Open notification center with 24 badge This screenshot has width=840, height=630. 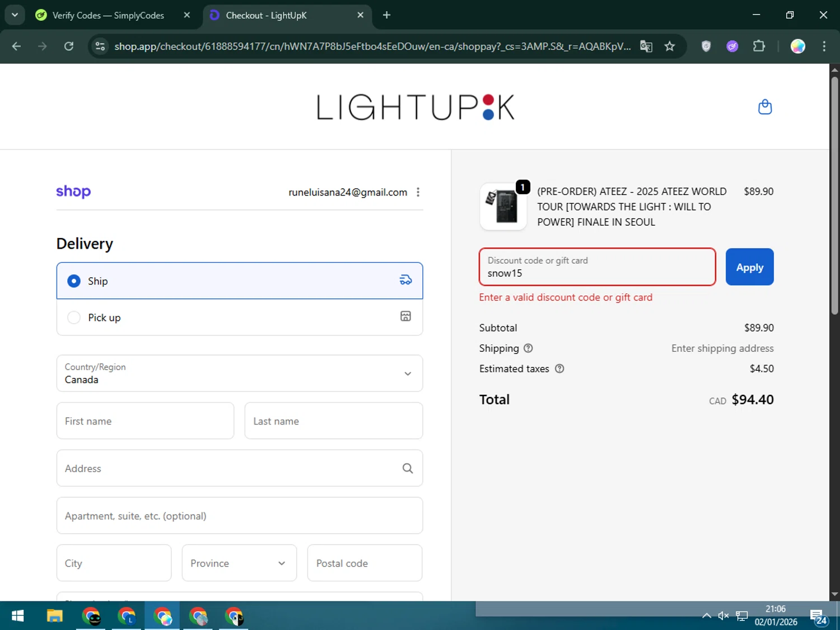[819, 617]
